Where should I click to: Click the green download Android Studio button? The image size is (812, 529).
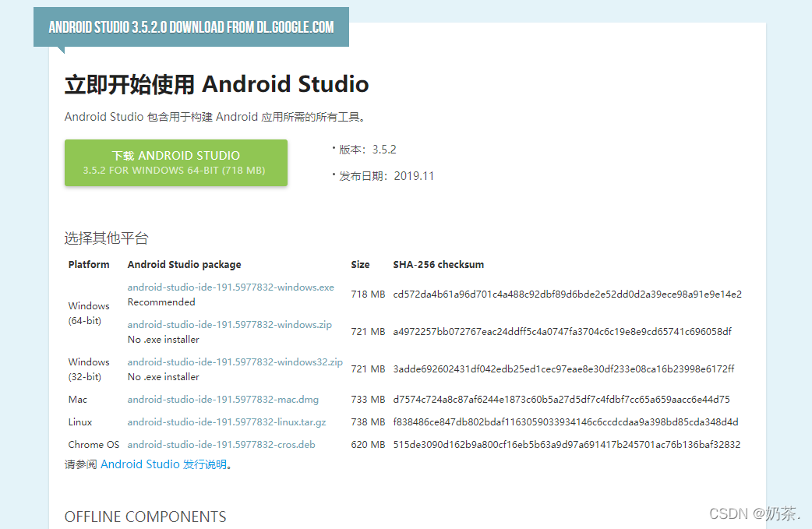[176, 163]
